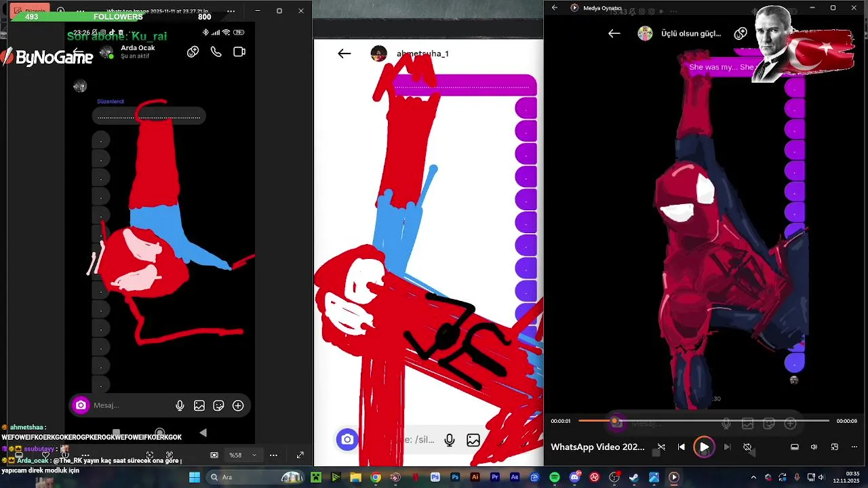Toggle repeat in the media player
This screenshot has width=868, height=488.
(x=747, y=447)
